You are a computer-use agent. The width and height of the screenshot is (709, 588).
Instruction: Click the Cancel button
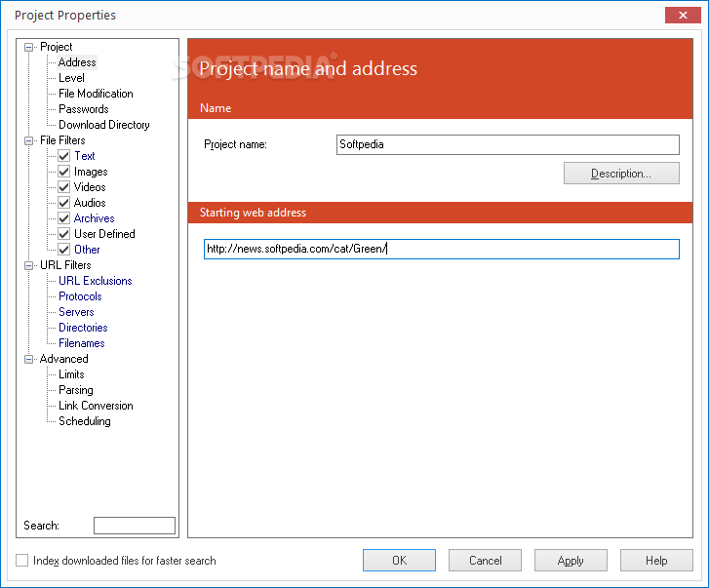point(485,561)
